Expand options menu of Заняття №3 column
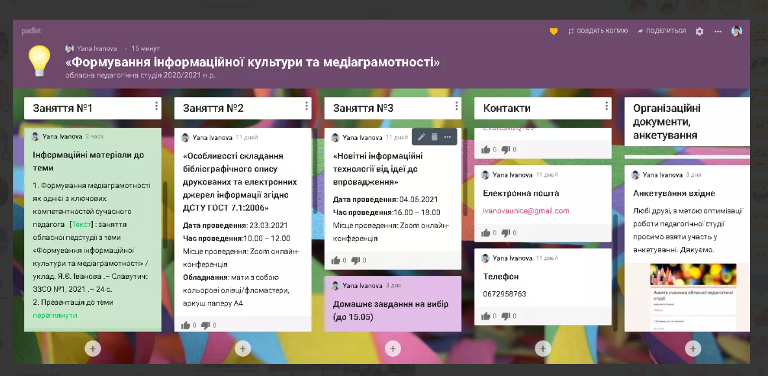This screenshot has height=376, width=768. (456, 106)
